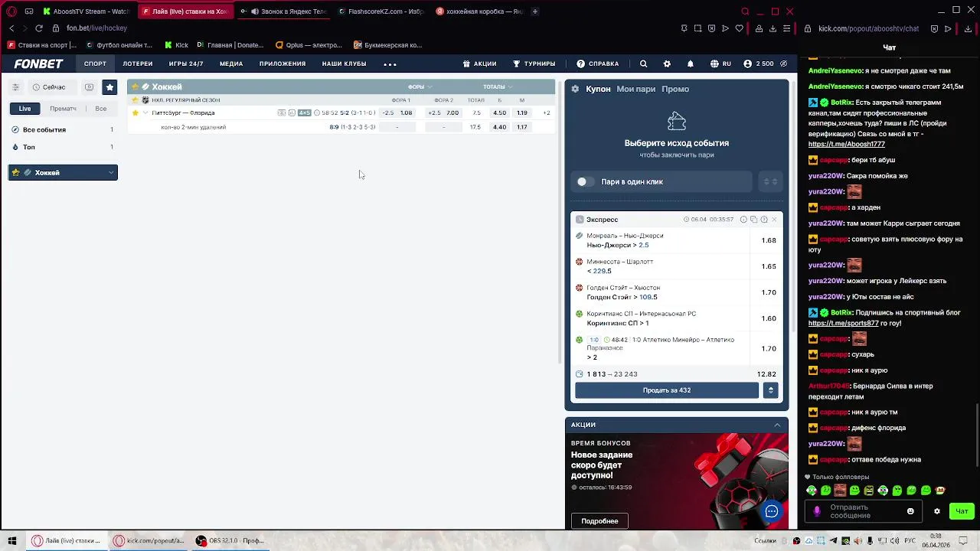This screenshot has height=551, width=980.
Task: Click Fonbet logo in header
Action: click(x=38, y=64)
